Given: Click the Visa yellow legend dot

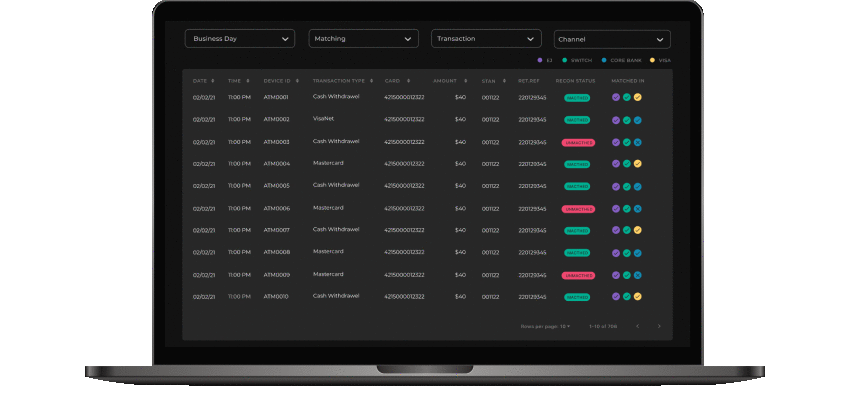Looking at the screenshot, I should 652,60.
